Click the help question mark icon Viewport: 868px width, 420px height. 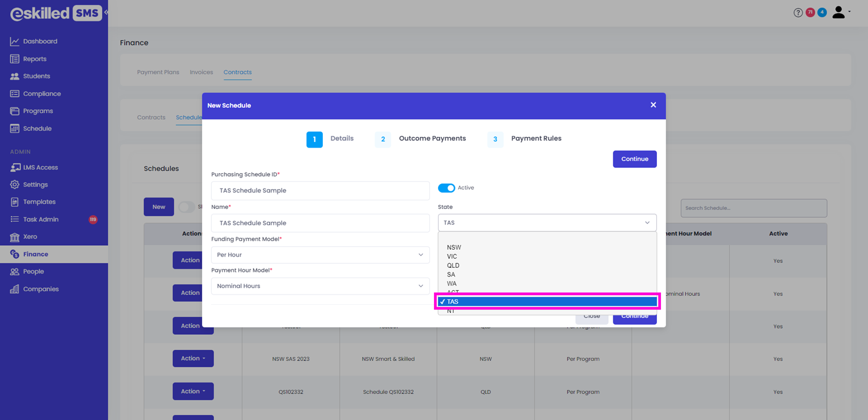[x=798, y=12]
